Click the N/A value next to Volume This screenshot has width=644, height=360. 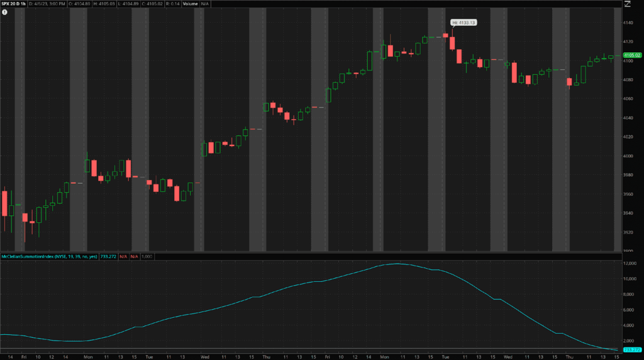click(x=204, y=4)
